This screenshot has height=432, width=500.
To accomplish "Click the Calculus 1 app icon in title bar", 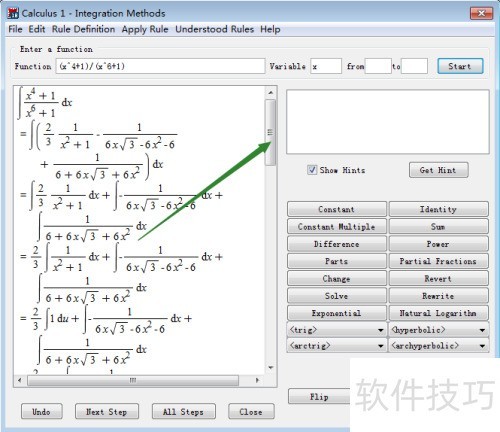I will pyautogui.click(x=13, y=13).
